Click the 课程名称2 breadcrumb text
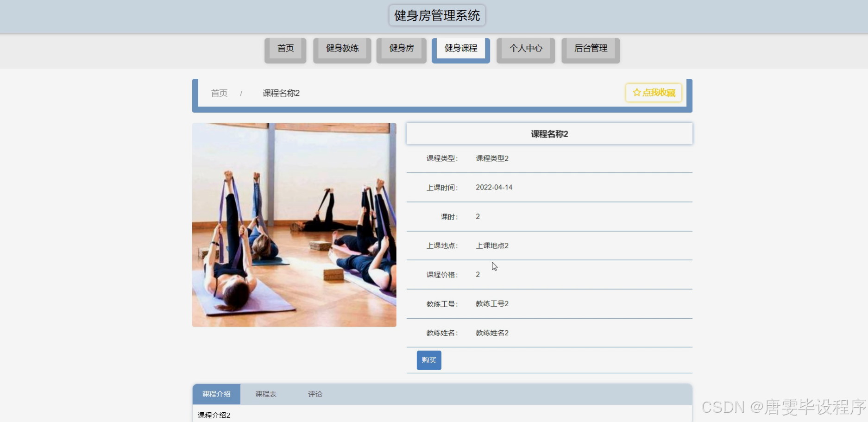Viewport: 868px width, 422px height. [x=281, y=93]
